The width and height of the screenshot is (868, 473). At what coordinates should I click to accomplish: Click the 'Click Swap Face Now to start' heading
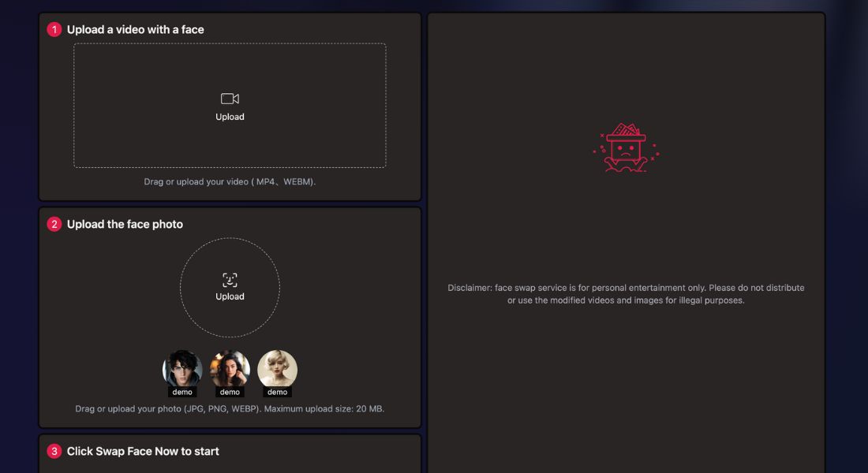pos(143,452)
